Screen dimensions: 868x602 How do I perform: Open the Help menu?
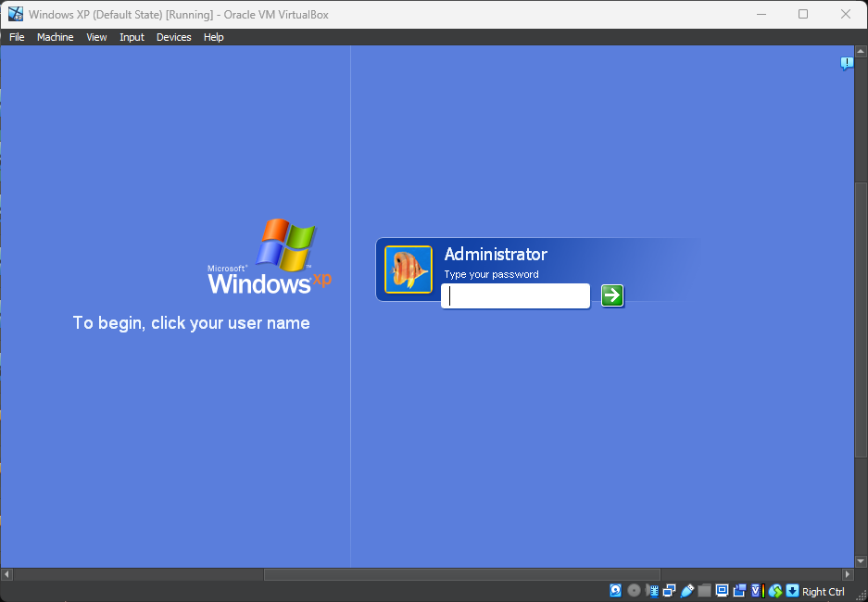point(214,37)
